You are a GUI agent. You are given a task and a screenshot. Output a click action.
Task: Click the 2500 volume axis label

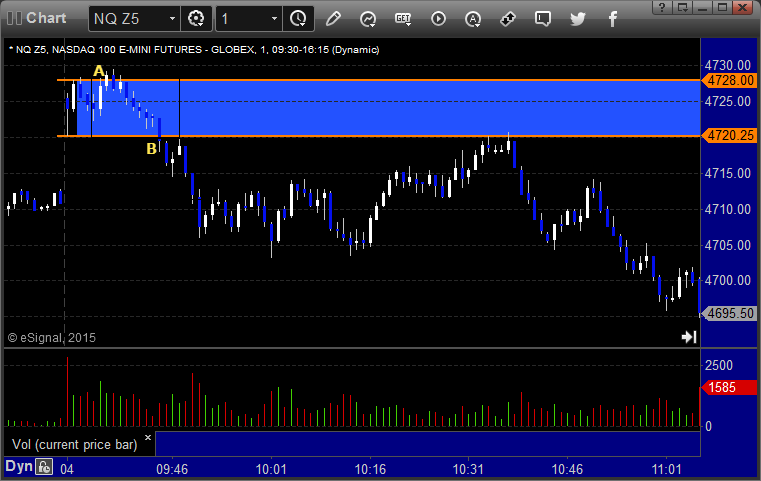point(719,365)
